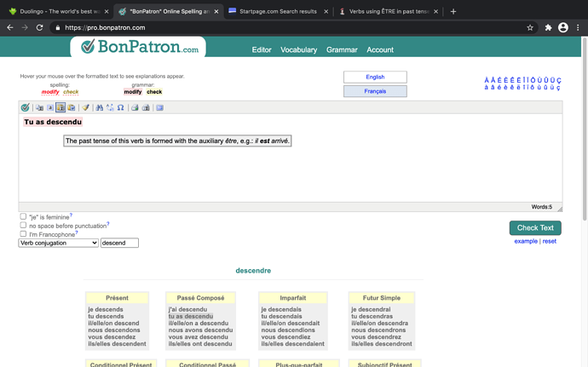Reload the page with refresh icon
Screen dimensions: 588x367
(x=39, y=27)
